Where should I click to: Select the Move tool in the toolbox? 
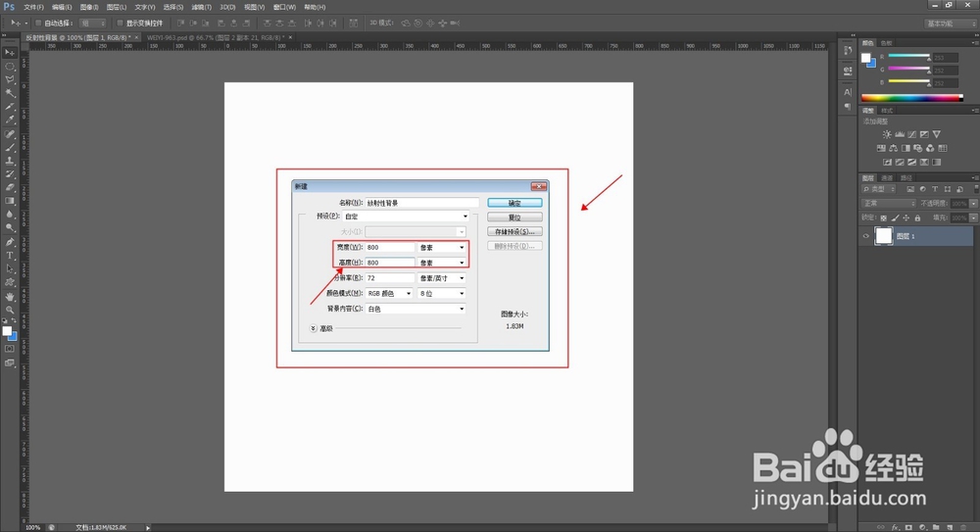tap(10, 53)
